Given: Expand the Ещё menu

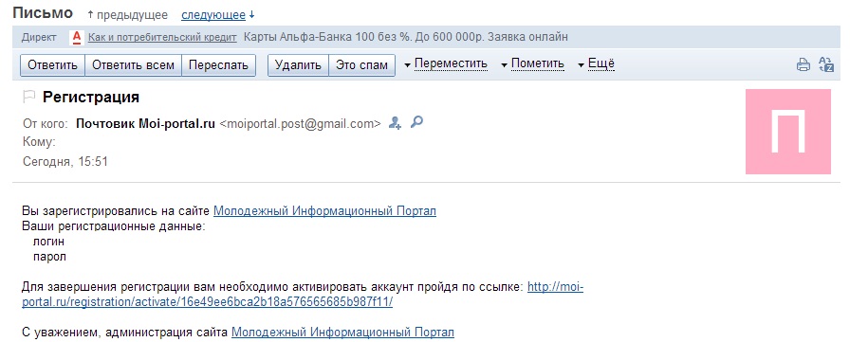Looking at the screenshot, I should coord(596,64).
